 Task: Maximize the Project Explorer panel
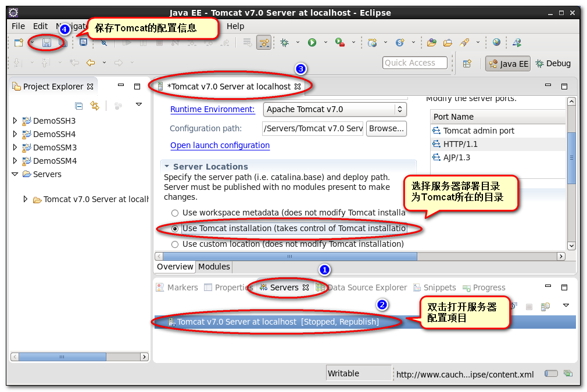(137, 87)
